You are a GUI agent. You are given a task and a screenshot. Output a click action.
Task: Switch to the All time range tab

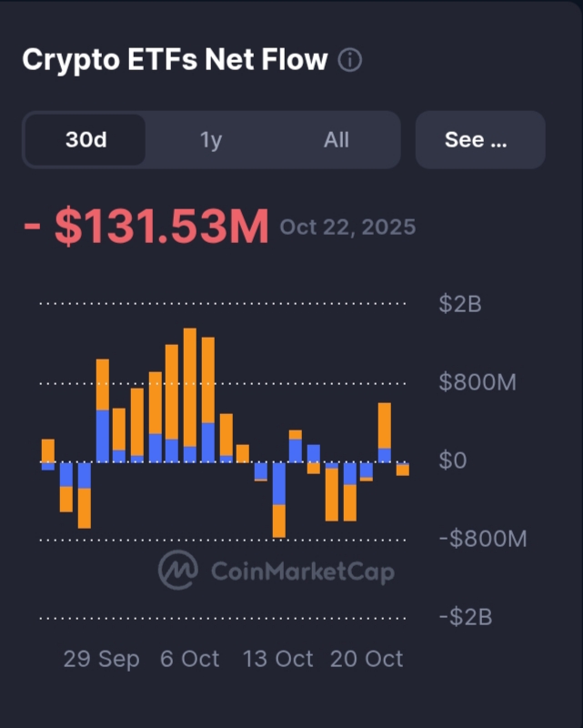pyautogui.click(x=336, y=140)
